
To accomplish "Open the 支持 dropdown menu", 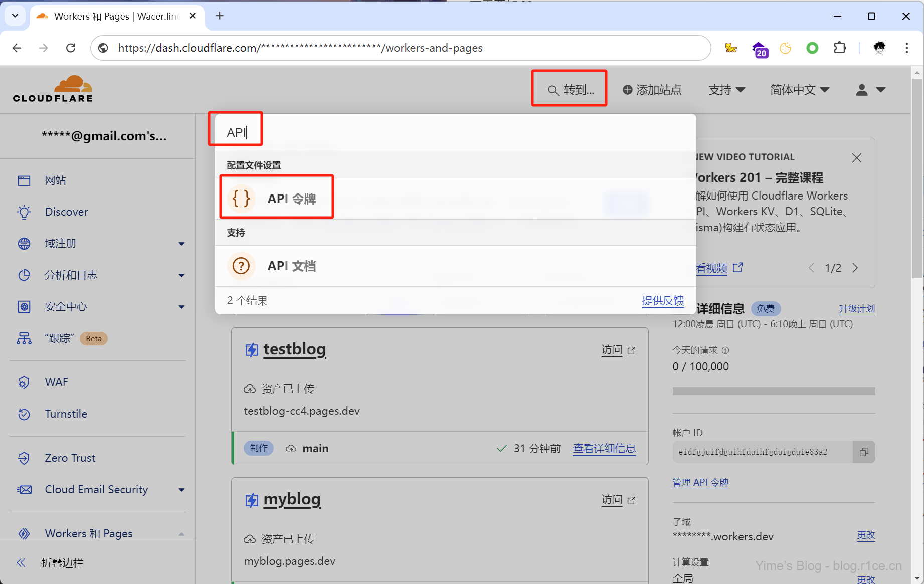I will tap(726, 90).
